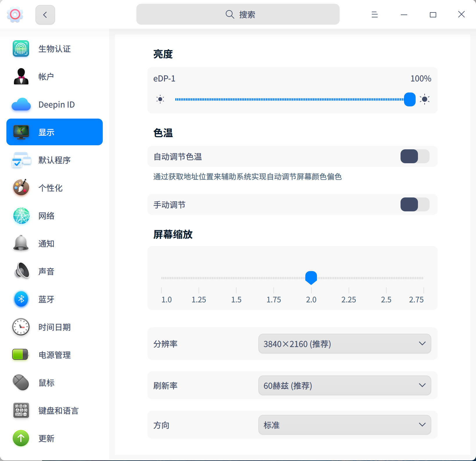Click the 更新 update arrow icon
The image size is (476, 461).
[21, 438]
